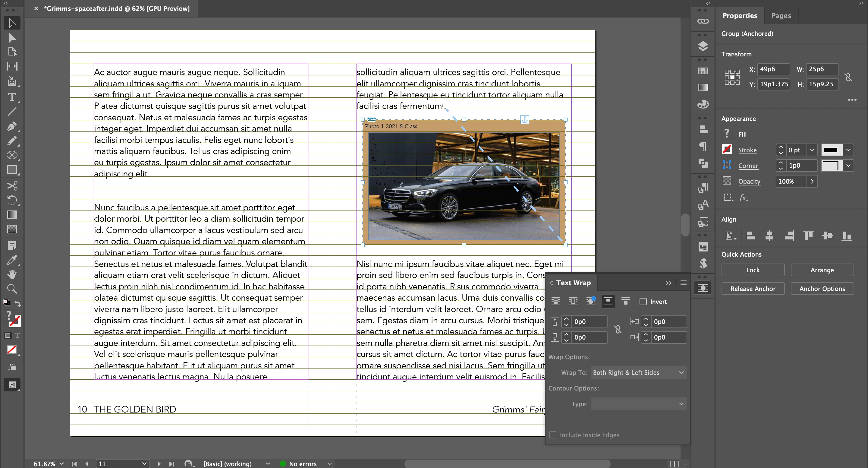Select the Zoom tool

pos(12,289)
